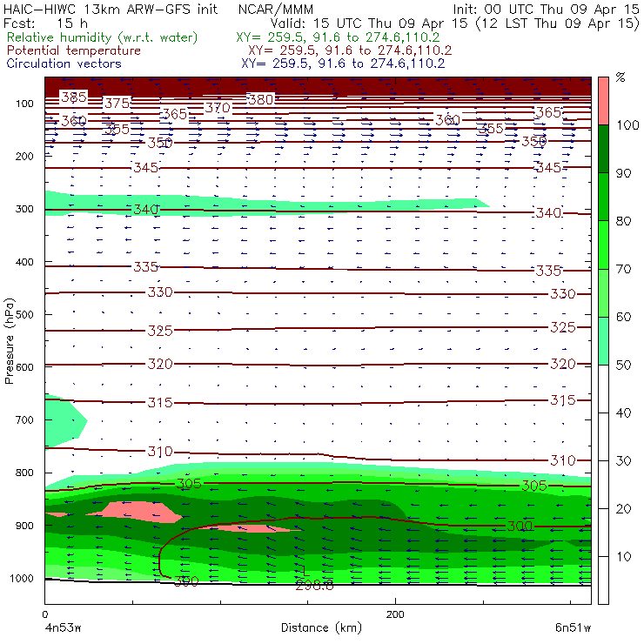Click the mint humidity patch at 700 hPa
The width and height of the screenshot is (644, 644).
(63, 419)
